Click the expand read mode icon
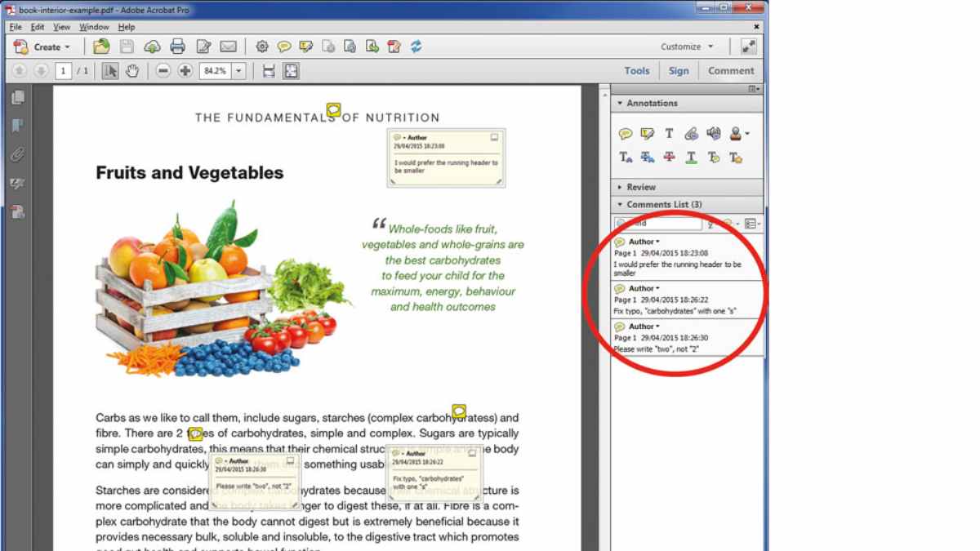The image size is (980, 551). tap(748, 47)
